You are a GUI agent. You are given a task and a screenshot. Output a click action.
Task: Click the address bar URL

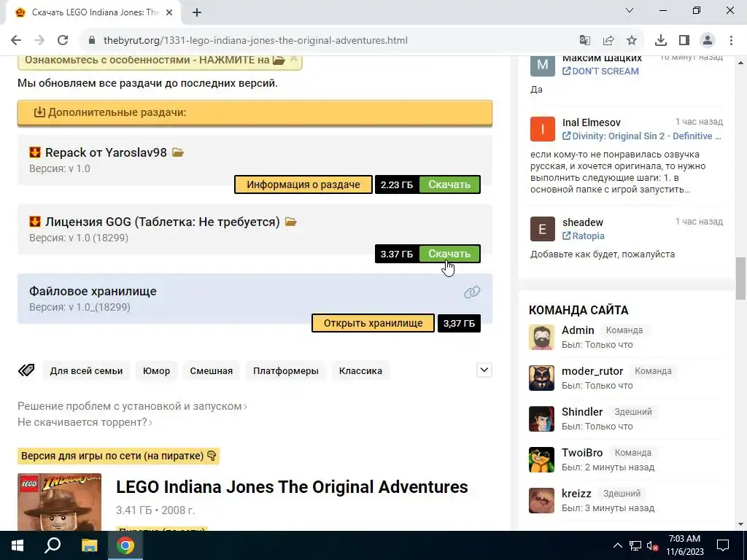[255, 41]
